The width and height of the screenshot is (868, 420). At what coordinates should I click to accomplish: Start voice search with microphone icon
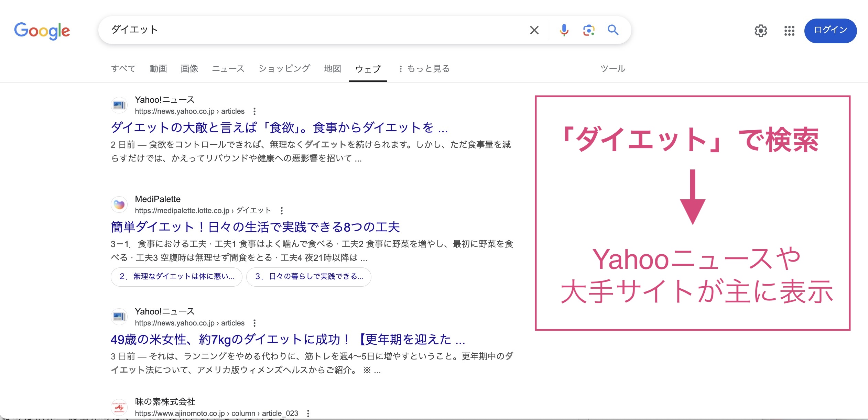point(564,30)
